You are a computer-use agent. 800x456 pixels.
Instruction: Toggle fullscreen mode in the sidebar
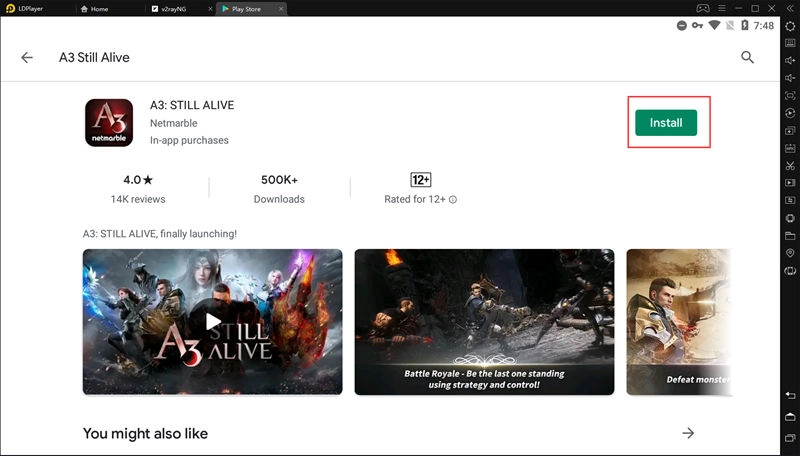coord(790,95)
